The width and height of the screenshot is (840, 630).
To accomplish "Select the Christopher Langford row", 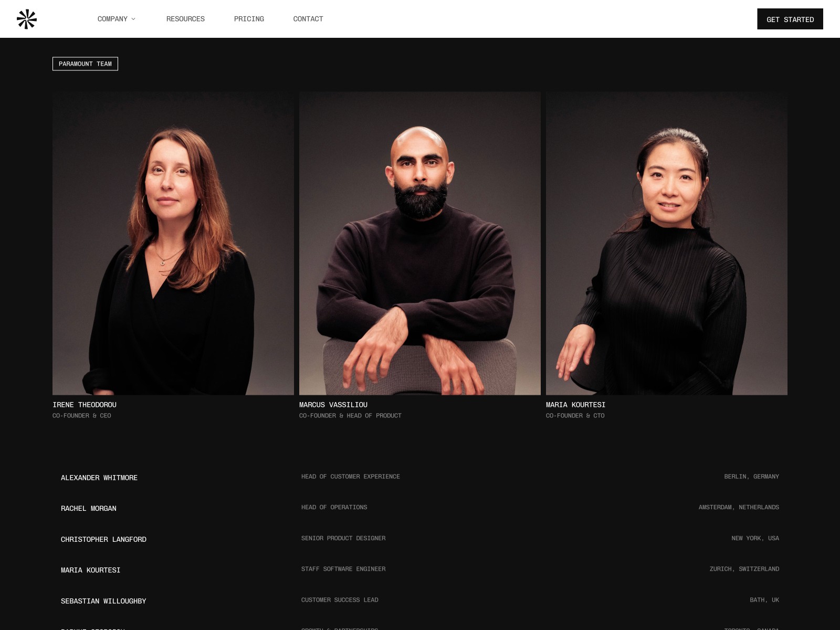I will coord(420,539).
